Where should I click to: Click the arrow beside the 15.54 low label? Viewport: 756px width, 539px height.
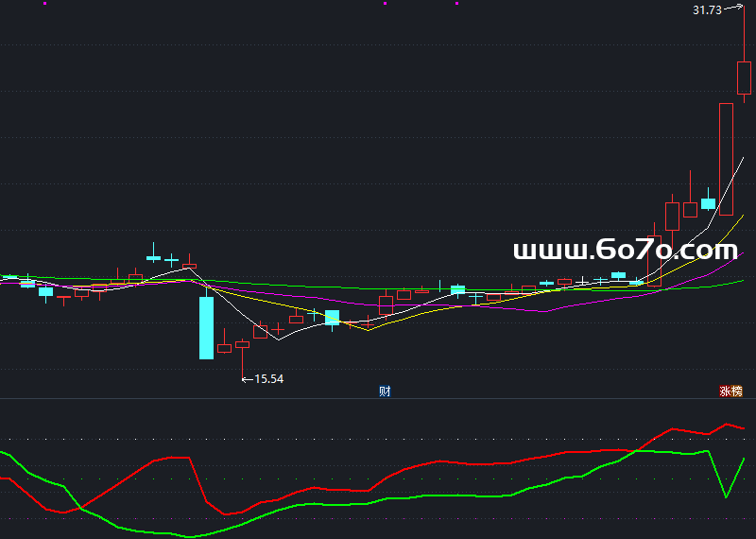tap(248, 379)
